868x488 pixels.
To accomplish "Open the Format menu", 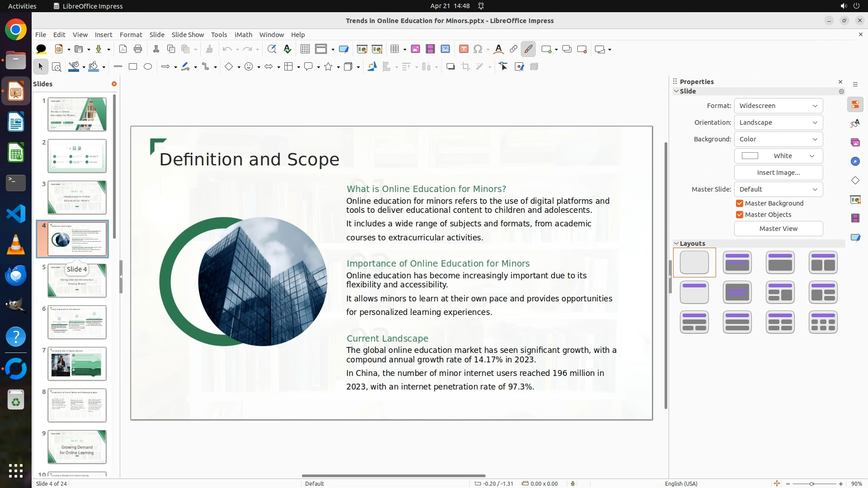I will [131, 35].
